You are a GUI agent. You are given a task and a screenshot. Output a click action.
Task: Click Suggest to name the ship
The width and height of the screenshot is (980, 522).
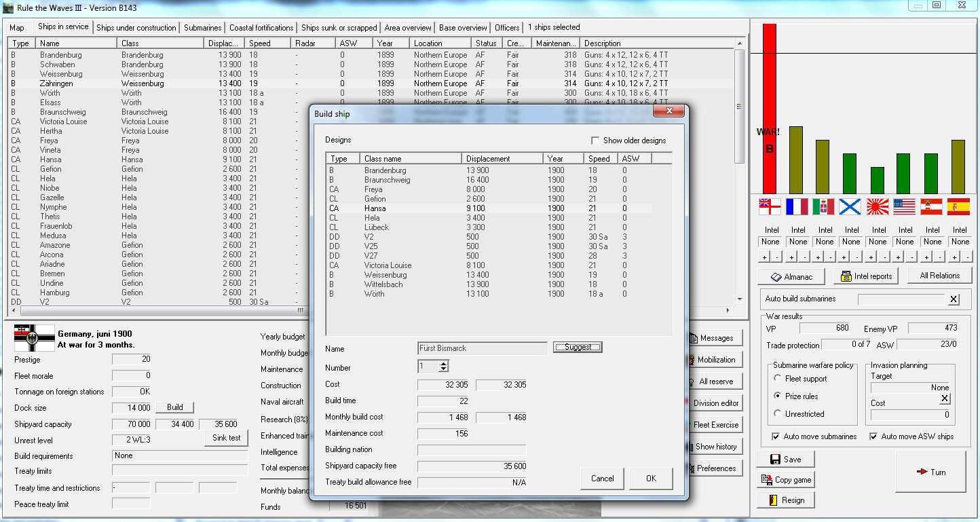[x=578, y=347]
